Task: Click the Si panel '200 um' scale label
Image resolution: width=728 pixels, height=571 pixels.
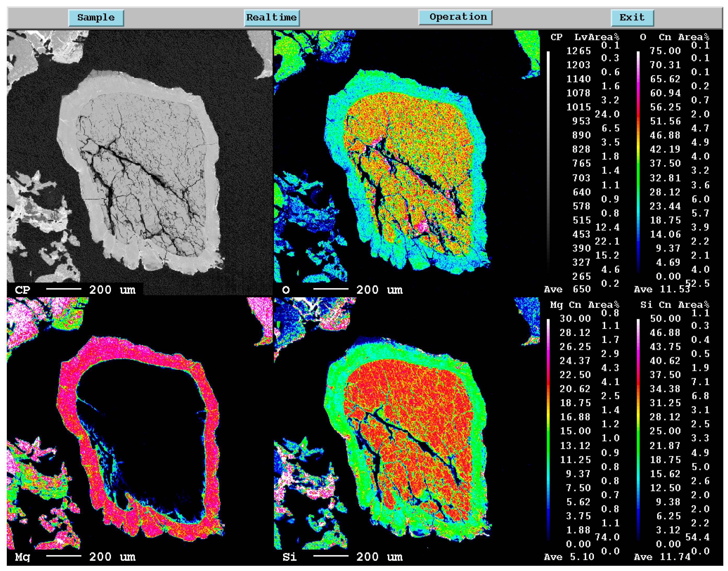Action: click(x=379, y=557)
